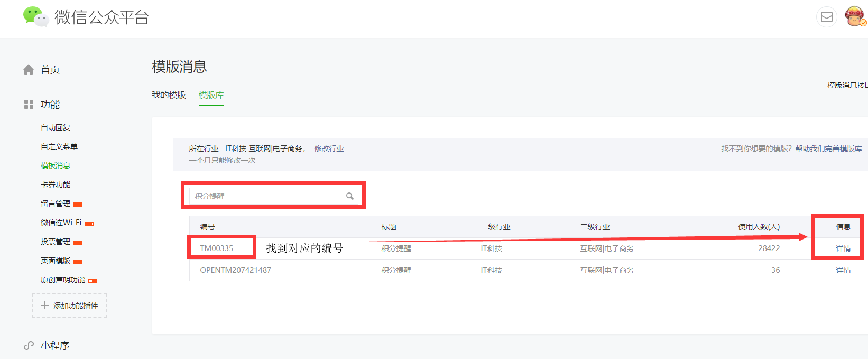The width and height of the screenshot is (868, 359).
Task: Open 详情 for OPENTM207421487
Action: click(843, 270)
